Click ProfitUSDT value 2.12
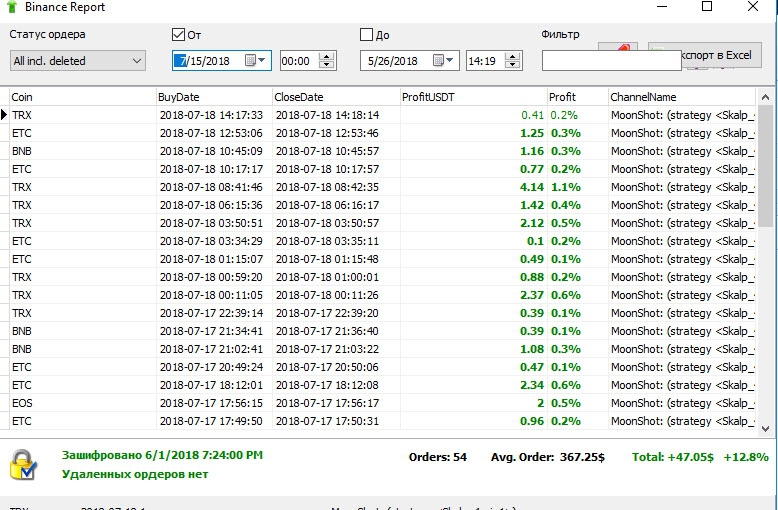 532,223
